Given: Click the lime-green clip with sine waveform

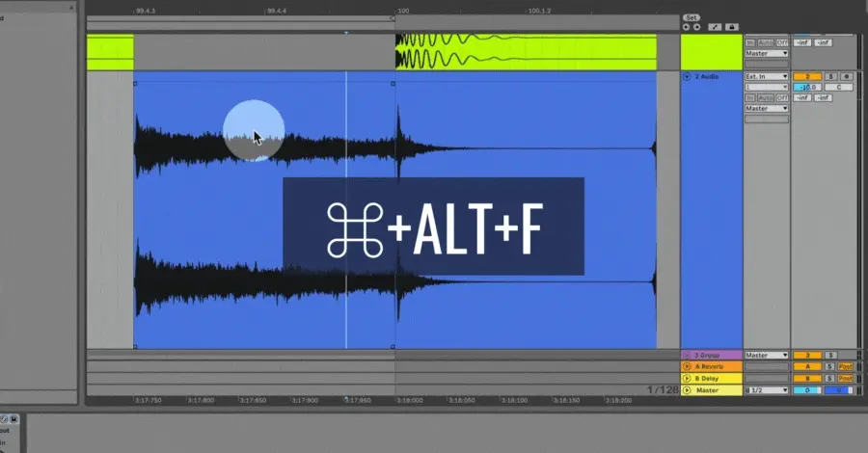Looking at the screenshot, I should point(526,52).
